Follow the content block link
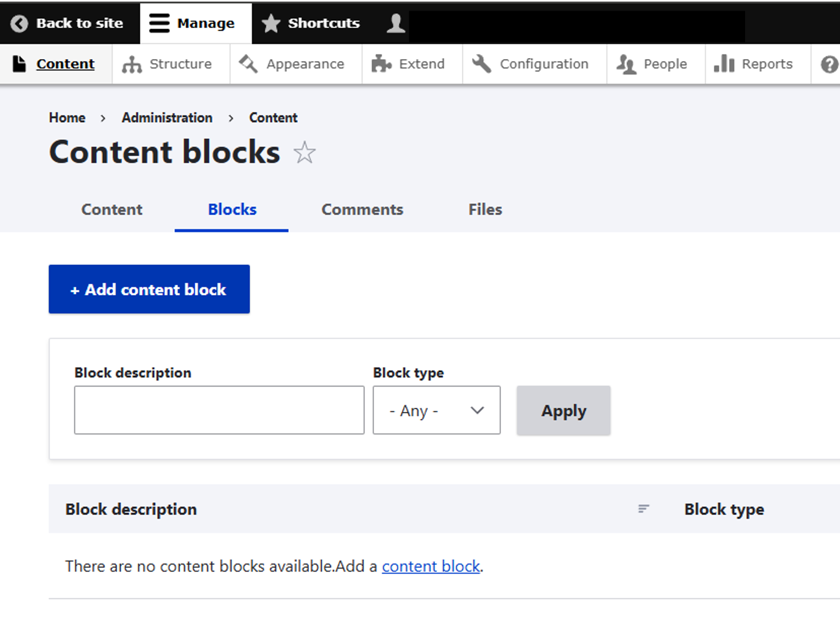Screen dimensions: 840x629 (430, 566)
